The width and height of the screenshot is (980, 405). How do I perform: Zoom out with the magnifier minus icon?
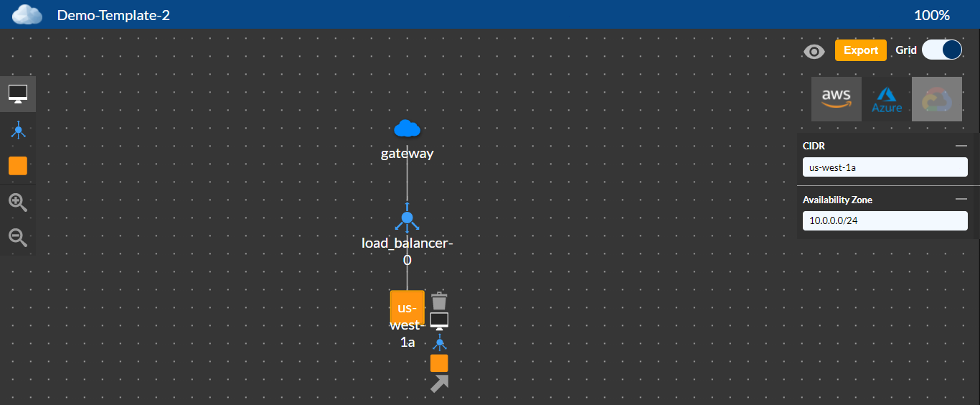click(18, 238)
